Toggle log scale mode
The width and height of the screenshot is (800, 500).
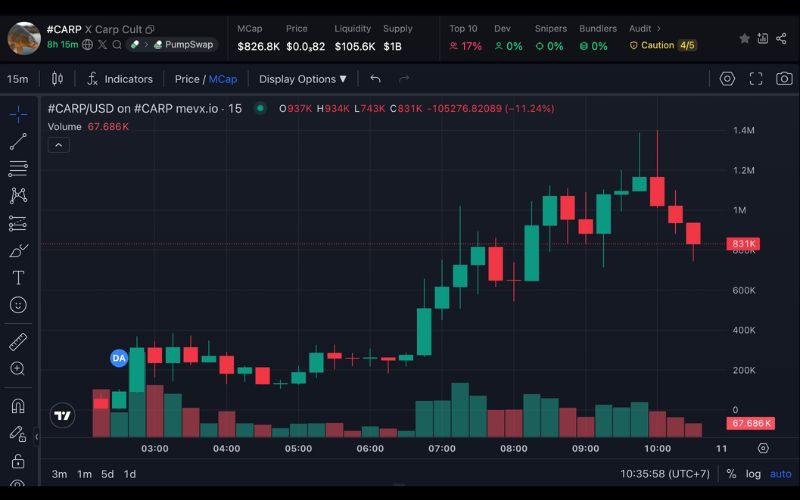click(753, 474)
